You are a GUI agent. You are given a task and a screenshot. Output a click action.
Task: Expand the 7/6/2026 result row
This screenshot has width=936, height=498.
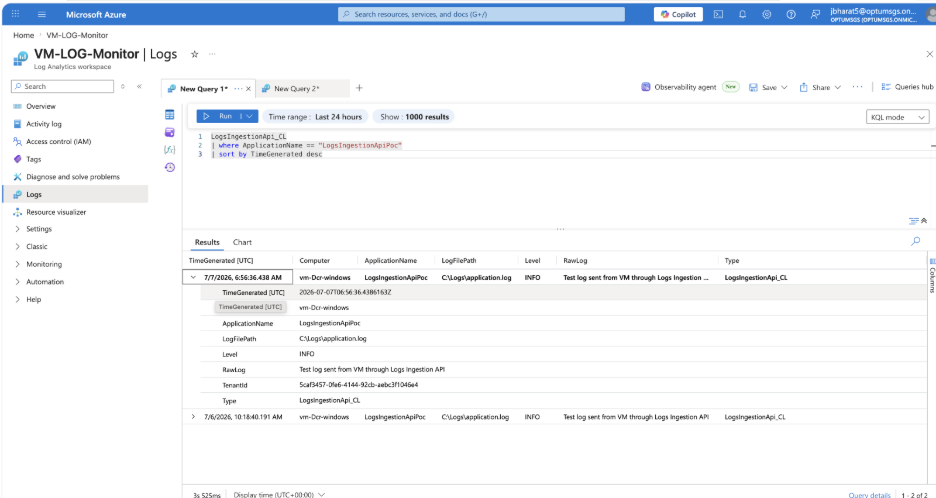[193, 417]
